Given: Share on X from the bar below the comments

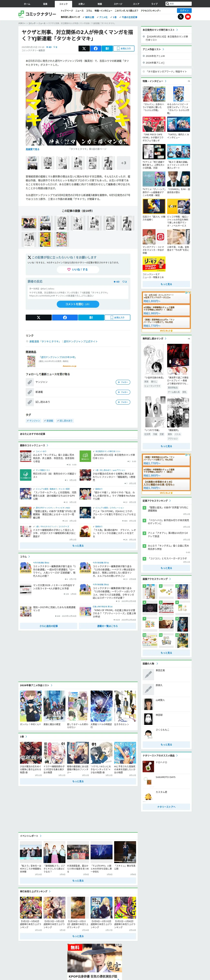Looking at the screenshot, I should [38, 317].
